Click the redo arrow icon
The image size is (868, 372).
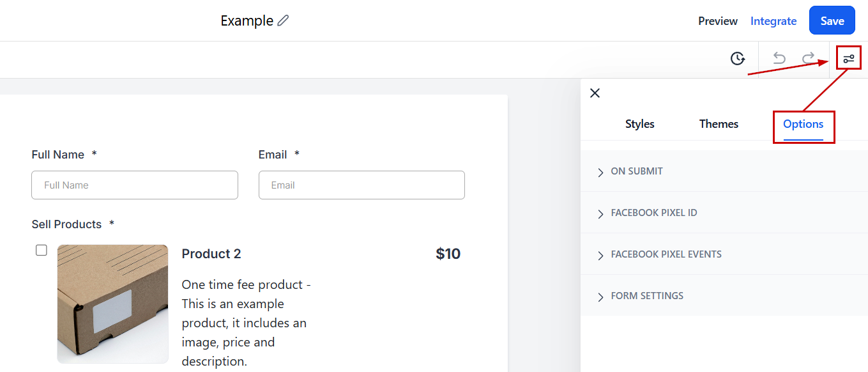coord(809,58)
